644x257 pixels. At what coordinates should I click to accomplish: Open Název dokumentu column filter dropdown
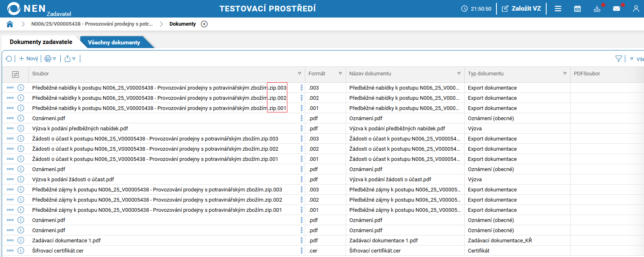tap(459, 74)
